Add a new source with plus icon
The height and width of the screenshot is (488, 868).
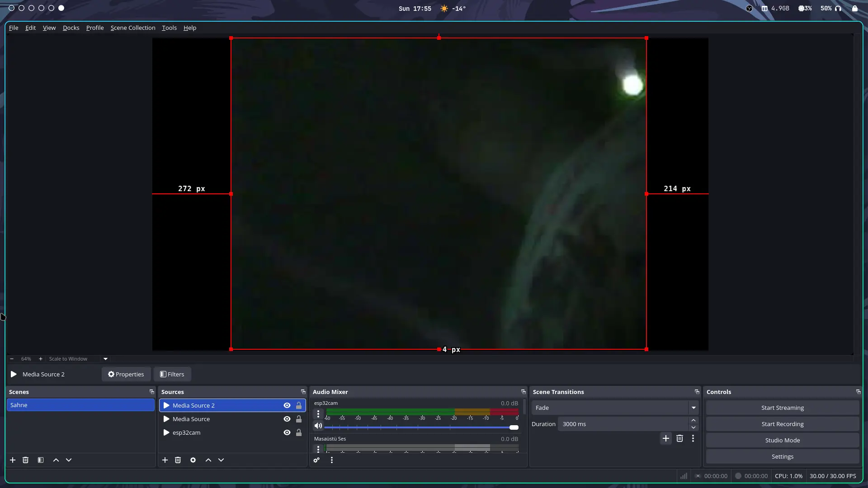tap(165, 460)
